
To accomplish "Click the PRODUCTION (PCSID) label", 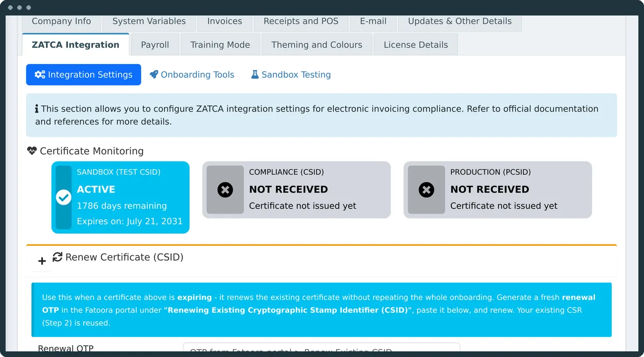I will 490,172.
